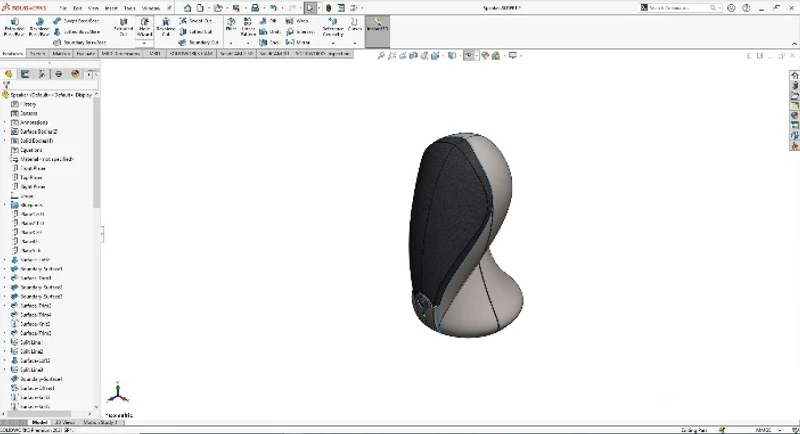Click the Boundary Cut command
The image size is (800, 434).
pos(199,42)
